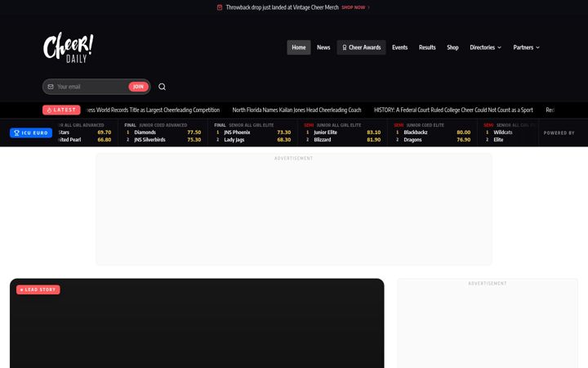Select the Blizzard 81.90 score row

[x=343, y=140]
